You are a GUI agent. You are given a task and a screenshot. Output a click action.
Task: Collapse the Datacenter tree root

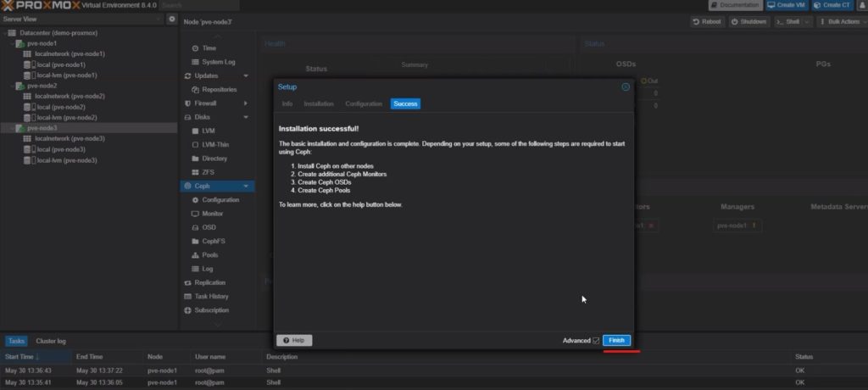pos(4,33)
